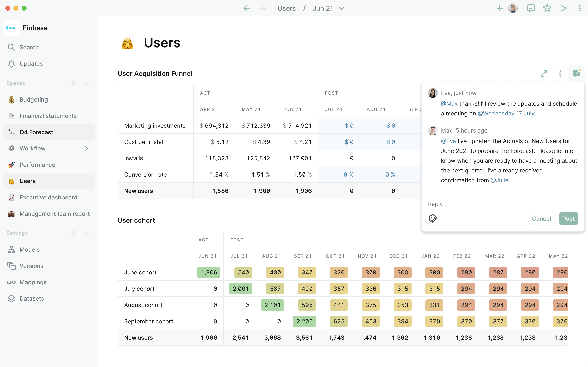This screenshot has height=367, width=588.
Task: Cancel the comment reply
Action: 541,218
